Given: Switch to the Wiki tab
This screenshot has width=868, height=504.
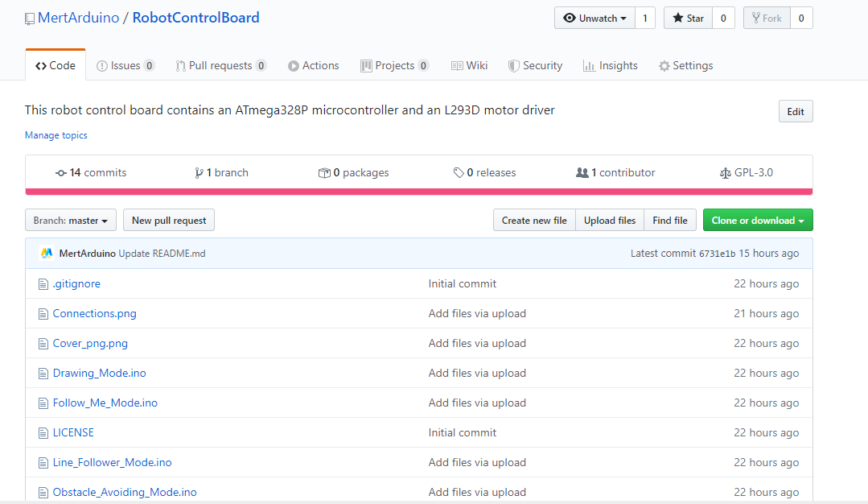Looking at the screenshot, I should point(470,65).
